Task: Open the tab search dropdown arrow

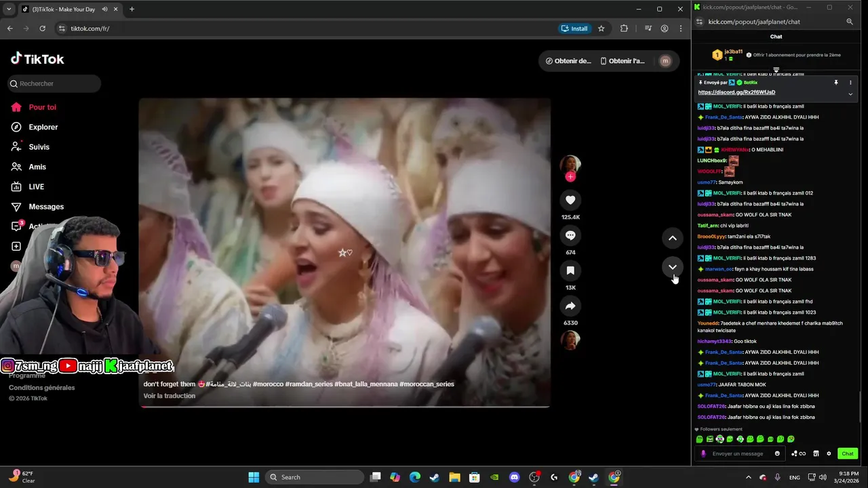Action: tap(9, 9)
